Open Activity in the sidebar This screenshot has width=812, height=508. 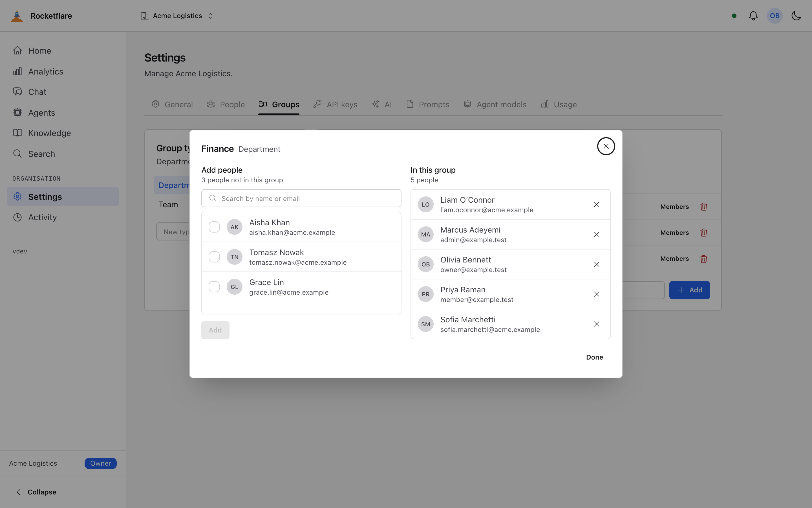pyautogui.click(x=63, y=217)
